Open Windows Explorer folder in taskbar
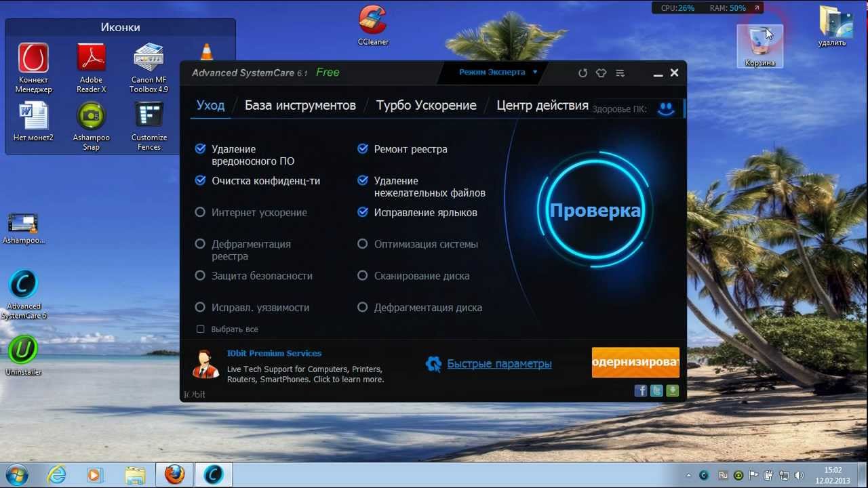The image size is (868, 488). point(135,474)
